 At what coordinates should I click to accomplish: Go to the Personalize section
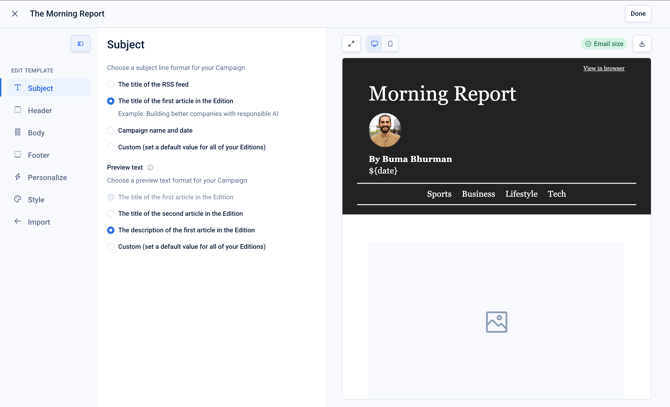click(49, 177)
